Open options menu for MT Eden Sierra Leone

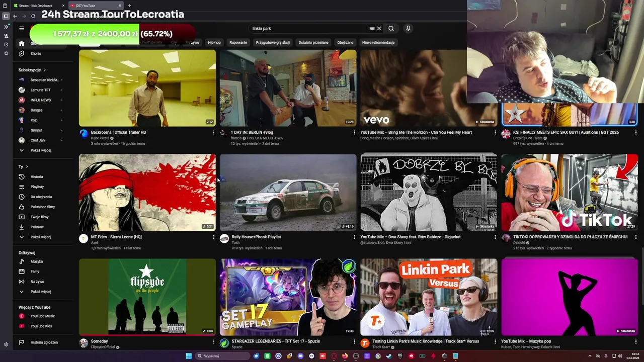[x=213, y=237]
